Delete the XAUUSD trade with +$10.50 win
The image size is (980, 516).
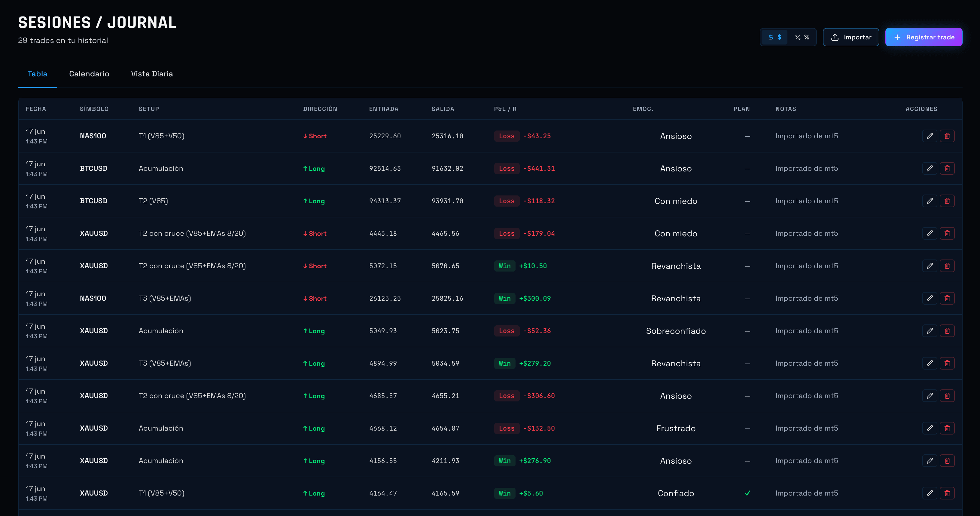(x=947, y=266)
